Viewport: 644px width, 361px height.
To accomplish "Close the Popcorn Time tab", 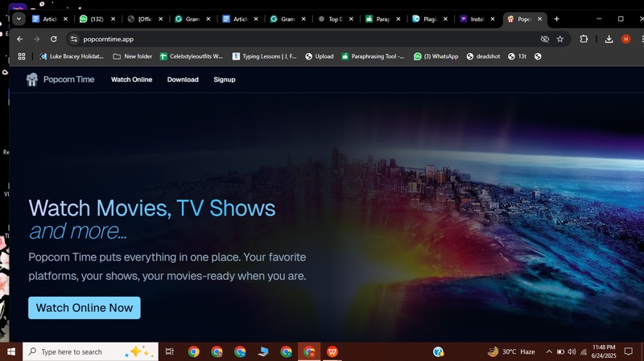I will [x=539, y=18].
